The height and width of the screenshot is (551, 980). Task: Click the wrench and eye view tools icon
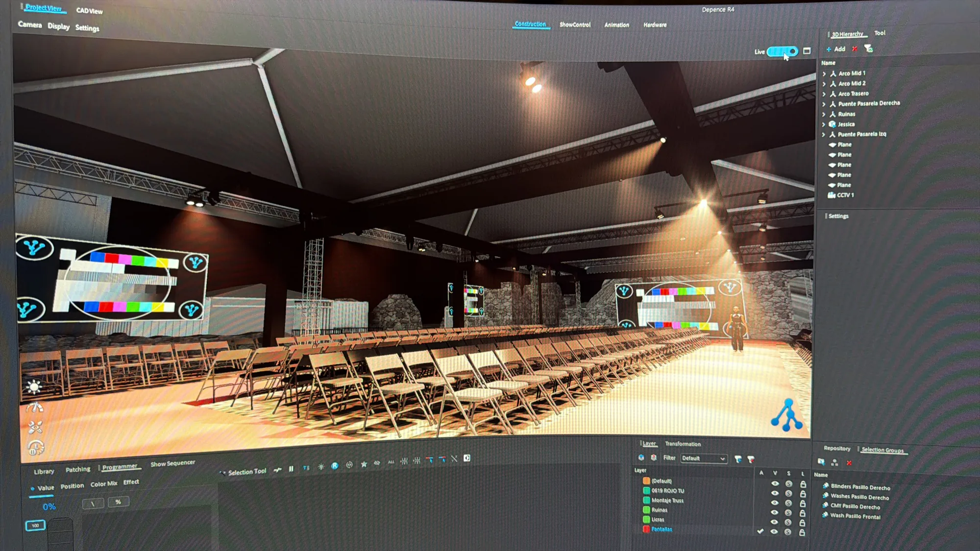pos(35,428)
